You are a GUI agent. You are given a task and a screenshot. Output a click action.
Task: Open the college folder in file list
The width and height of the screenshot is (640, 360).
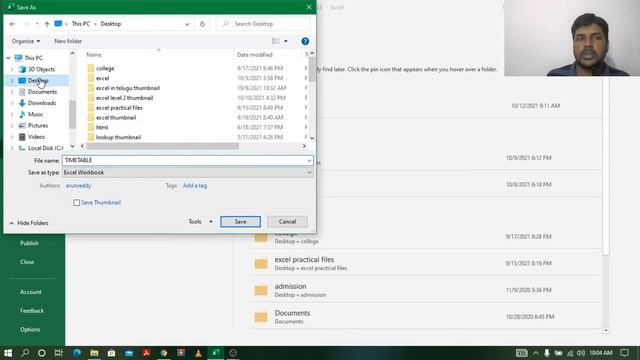105,68
